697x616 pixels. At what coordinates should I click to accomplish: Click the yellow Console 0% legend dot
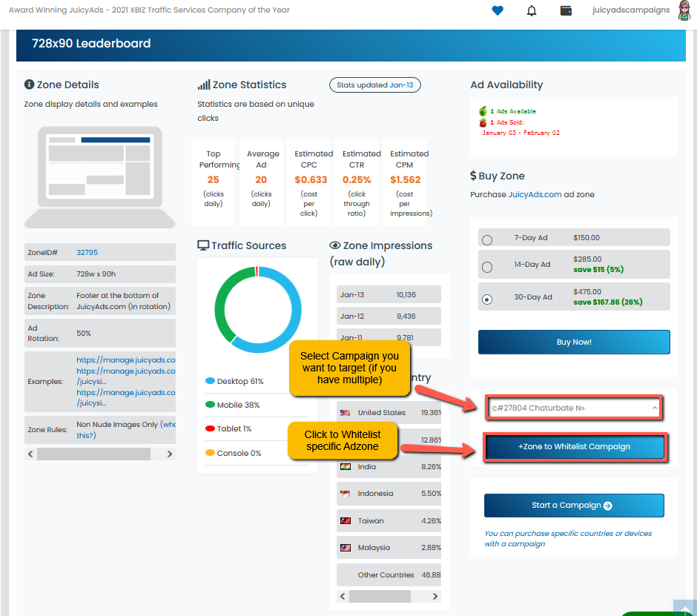click(x=211, y=453)
